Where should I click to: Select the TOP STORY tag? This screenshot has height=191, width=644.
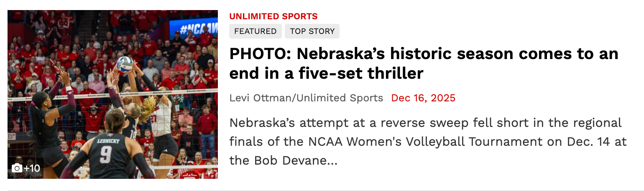click(312, 31)
